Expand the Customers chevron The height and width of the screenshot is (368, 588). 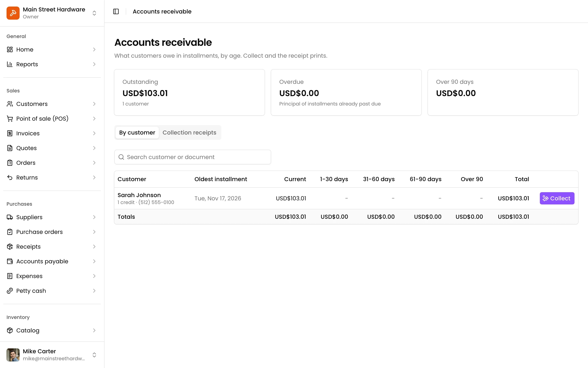click(x=94, y=104)
